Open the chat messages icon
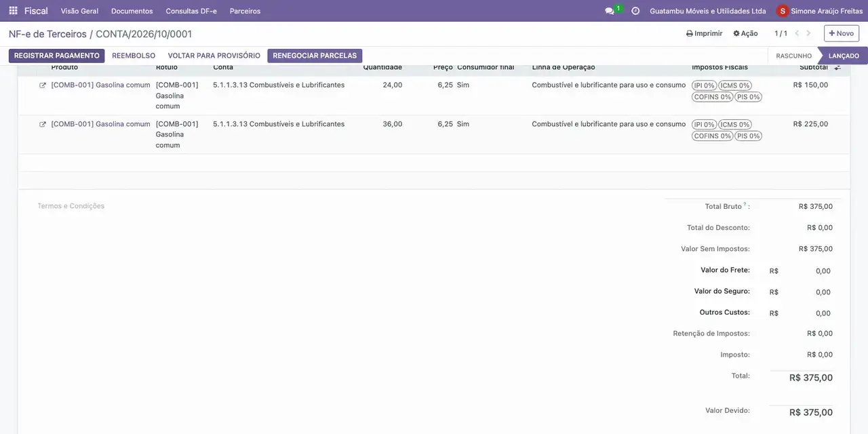The height and width of the screenshot is (434, 868). [x=610, y=11]
